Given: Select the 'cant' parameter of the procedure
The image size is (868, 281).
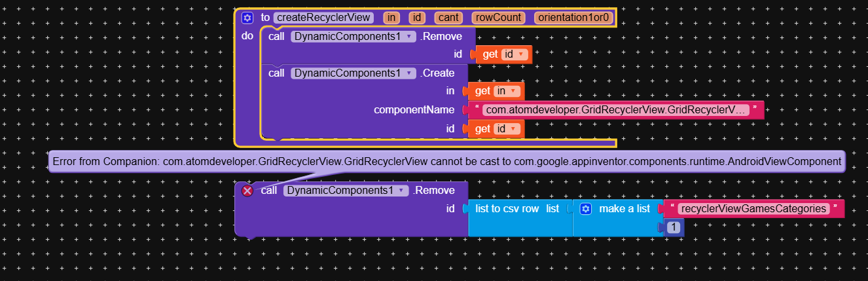Looking at the screenshot, I should 448,18.
